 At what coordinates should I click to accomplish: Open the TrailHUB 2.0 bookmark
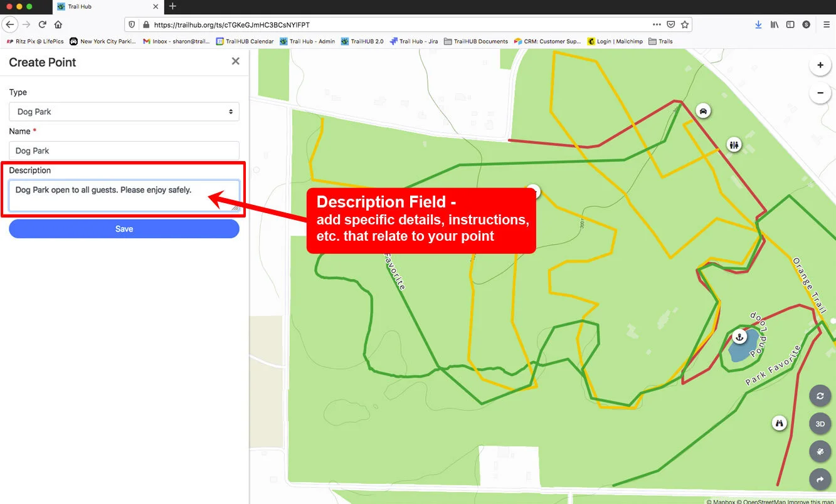[x=362, y=41]
